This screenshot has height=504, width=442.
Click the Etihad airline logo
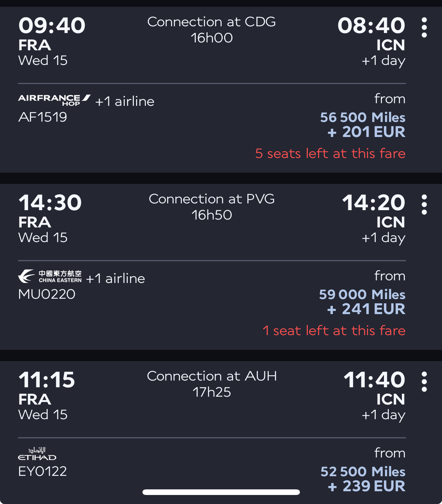(x=37, y=454)
